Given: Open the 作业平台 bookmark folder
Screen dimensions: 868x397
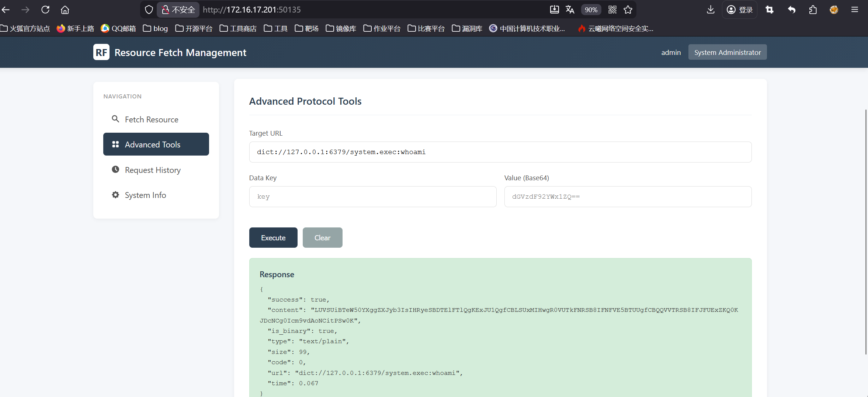Looking at the screenshot, I should (382, 28).
